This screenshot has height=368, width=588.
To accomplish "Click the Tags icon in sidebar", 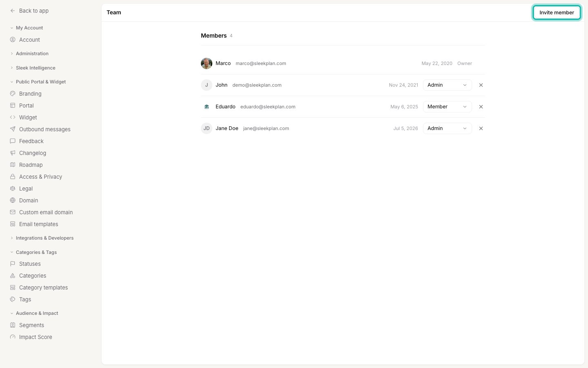I will pos(13,299).
